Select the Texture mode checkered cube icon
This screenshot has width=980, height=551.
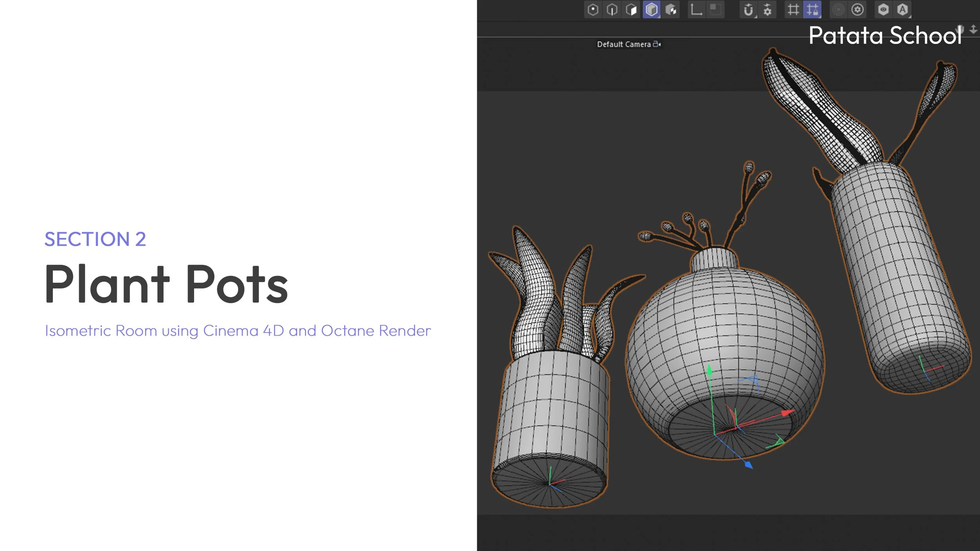click(x=671, y=10)
